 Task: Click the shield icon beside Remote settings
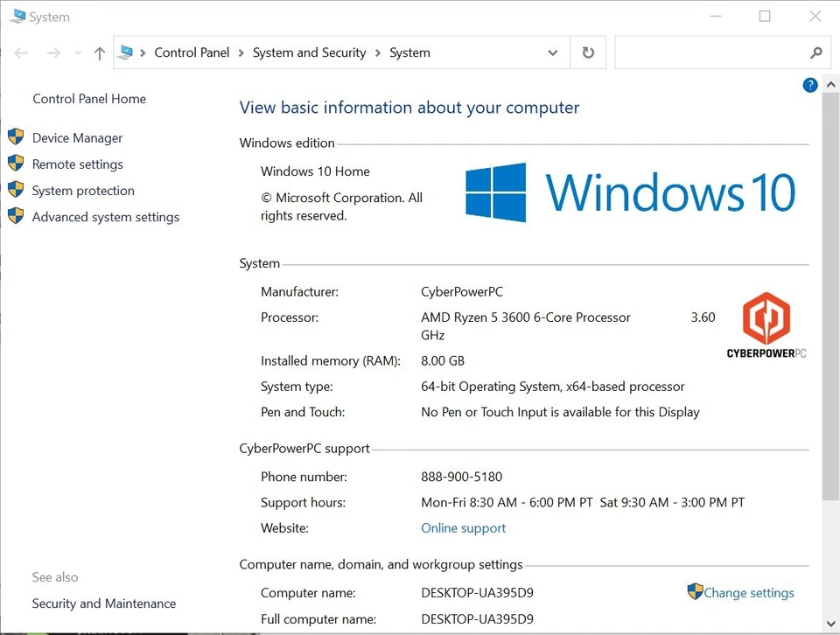pos(16,164)
